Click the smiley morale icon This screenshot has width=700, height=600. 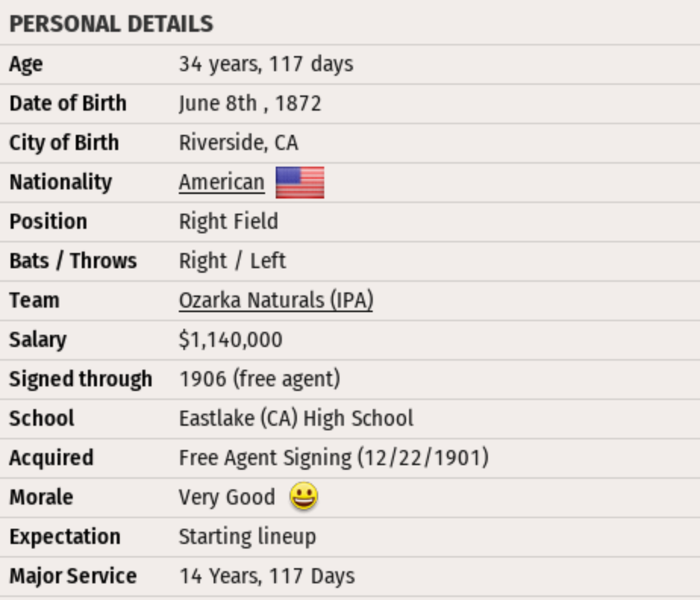pos(304,497)
